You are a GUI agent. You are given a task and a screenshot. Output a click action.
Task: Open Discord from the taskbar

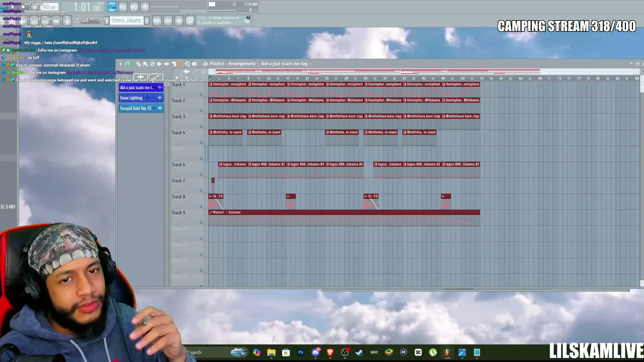pyautogui.click(x=315, y=352)
